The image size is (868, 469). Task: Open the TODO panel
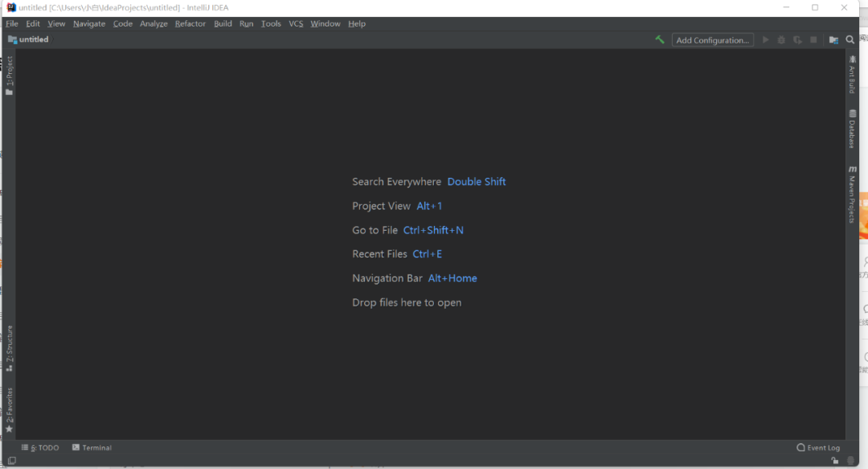40,447
